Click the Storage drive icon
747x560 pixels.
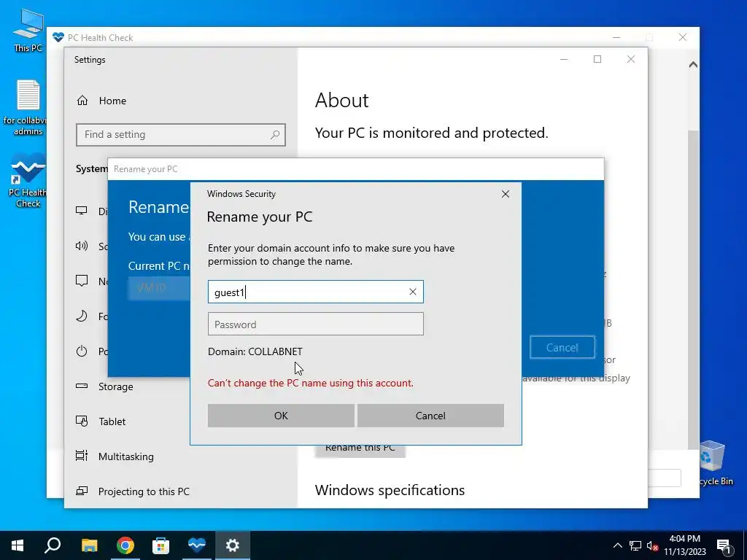[82, 386]
